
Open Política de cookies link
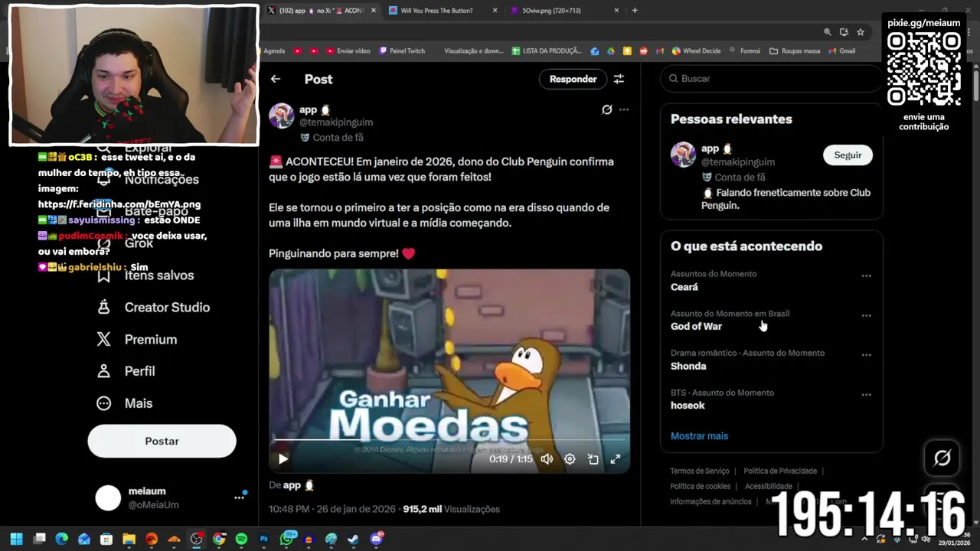(x=701, y=486)
